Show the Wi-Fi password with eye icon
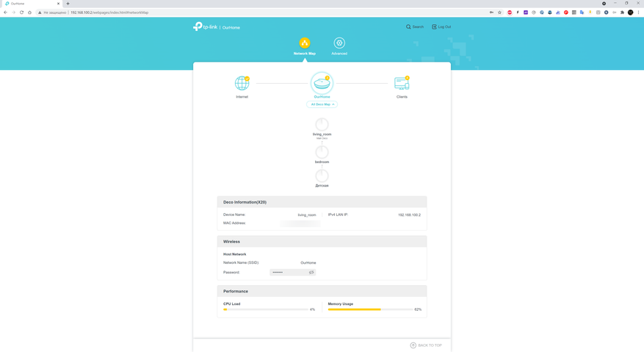Screen dimensions: 644x352 point(311,272)
